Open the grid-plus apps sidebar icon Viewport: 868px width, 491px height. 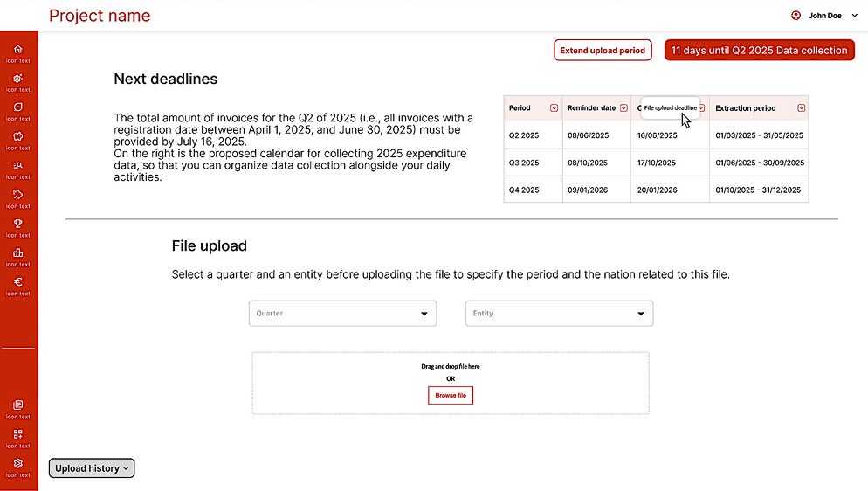click(18, 434)
